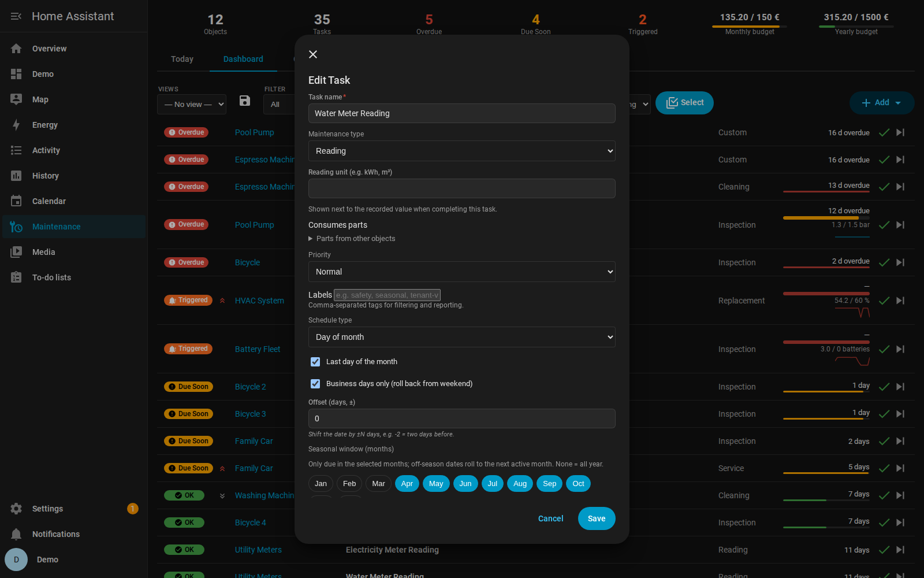Open Demo dashboard from sidebar
The width and height of the screenshot is (924, 578).
(74, 74)
